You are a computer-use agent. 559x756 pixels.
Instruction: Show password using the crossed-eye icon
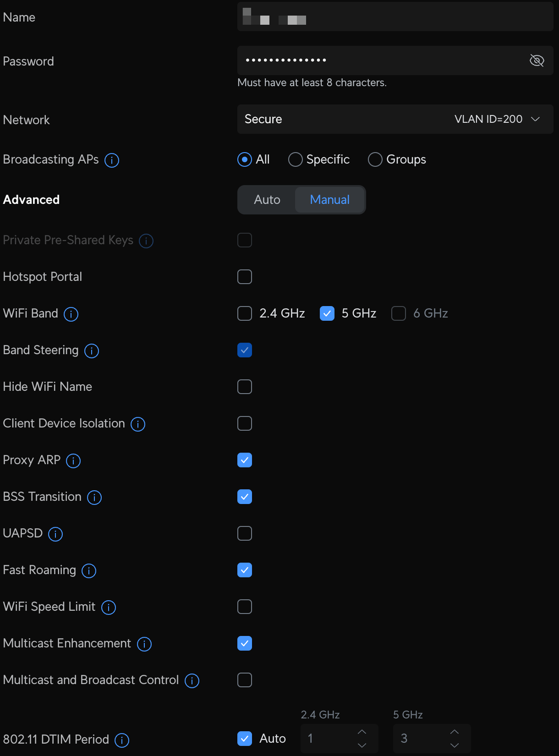(537, 60)
